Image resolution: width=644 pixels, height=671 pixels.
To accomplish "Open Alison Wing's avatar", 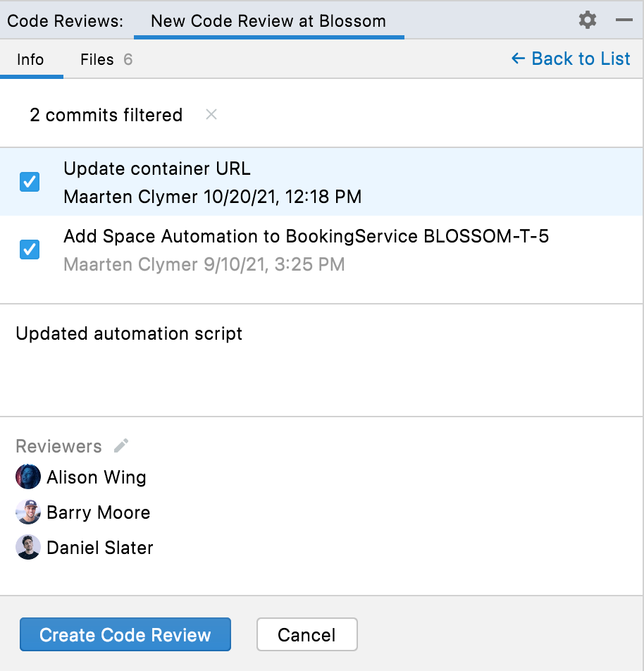I will click(27, 476).
